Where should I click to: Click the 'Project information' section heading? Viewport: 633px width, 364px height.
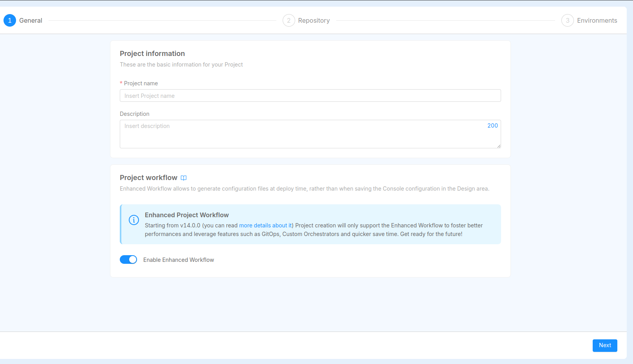coord(152,54)
